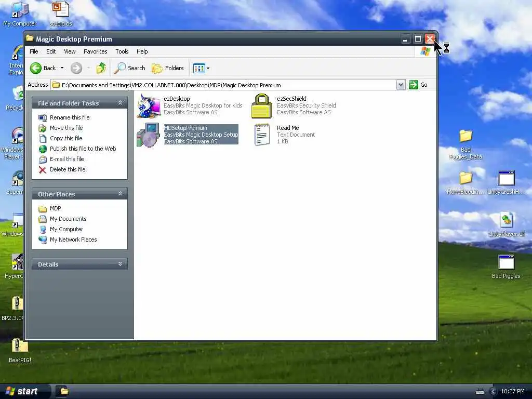
Task: Open the Tools menu
Action: [122, 51]
